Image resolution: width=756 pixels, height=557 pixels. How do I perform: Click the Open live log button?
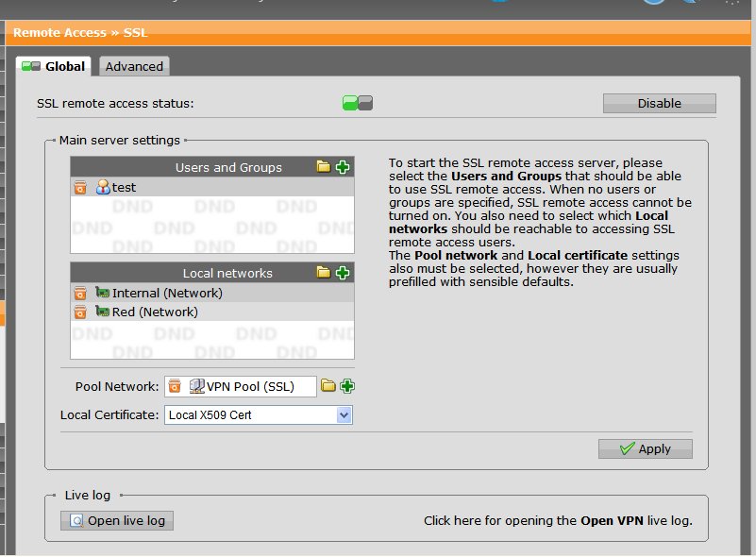pyautogui.click(x=117, y=520)
